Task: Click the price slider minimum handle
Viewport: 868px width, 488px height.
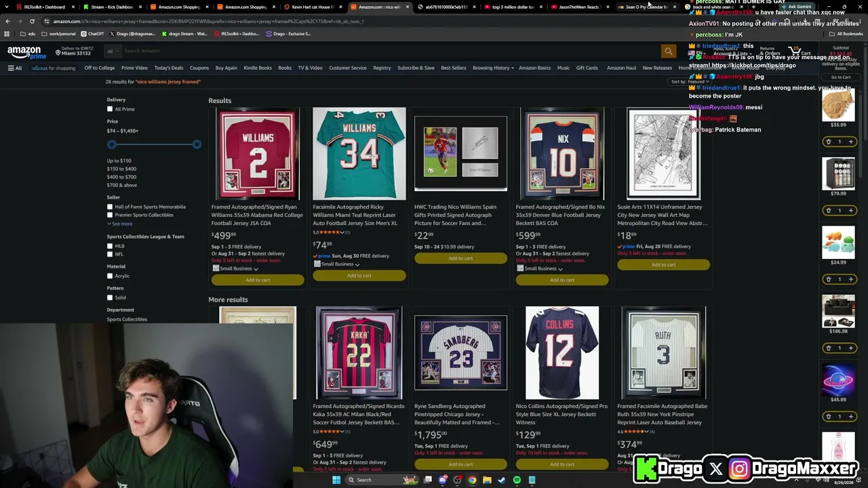Action: (x=112, y=144)
